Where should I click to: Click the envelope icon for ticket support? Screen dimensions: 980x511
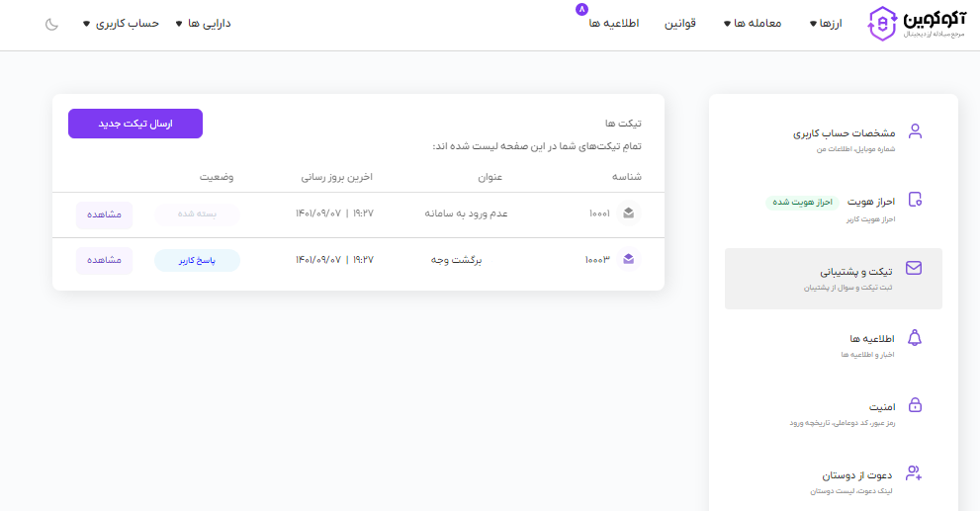[915, 269]
